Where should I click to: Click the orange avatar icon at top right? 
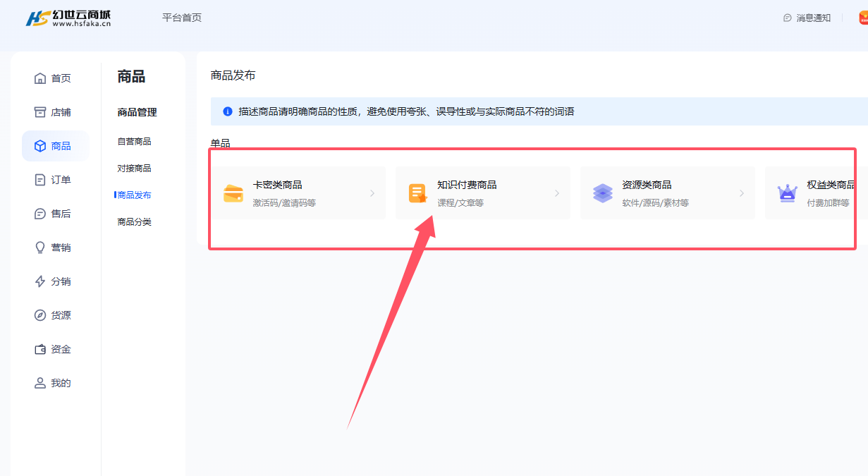click(x=863, y=18)
